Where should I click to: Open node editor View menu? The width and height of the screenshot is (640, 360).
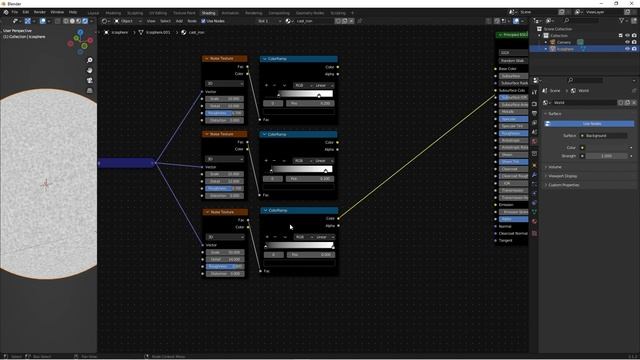[x=151, y=21]
